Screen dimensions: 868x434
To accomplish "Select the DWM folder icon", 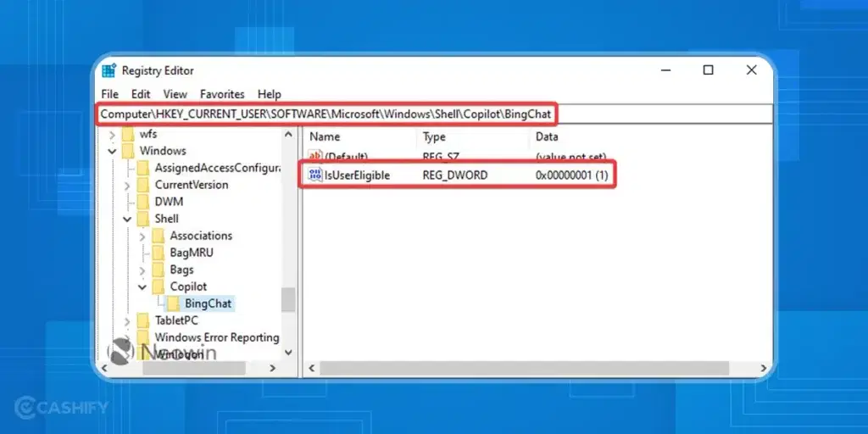I will [x=142, y=202].
